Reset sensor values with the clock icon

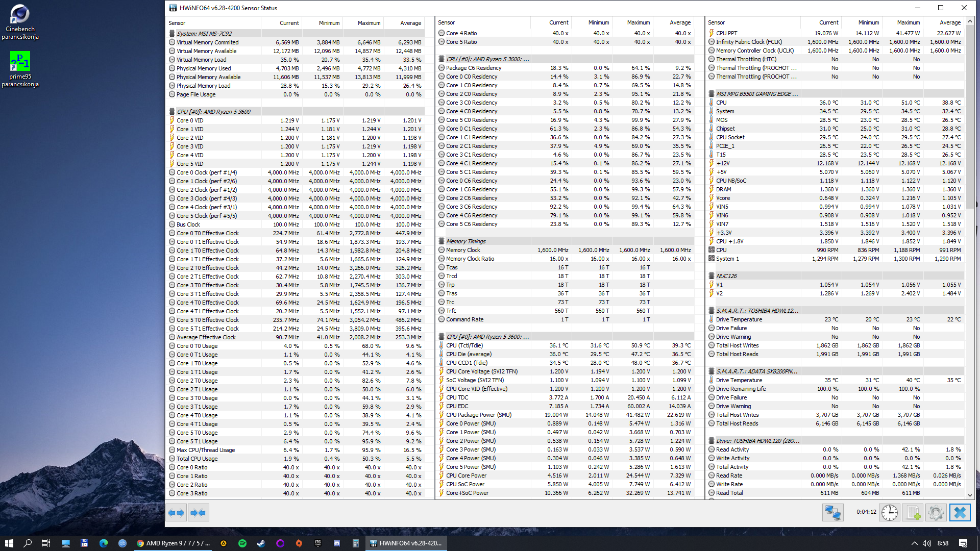click(x=889, y=513)
